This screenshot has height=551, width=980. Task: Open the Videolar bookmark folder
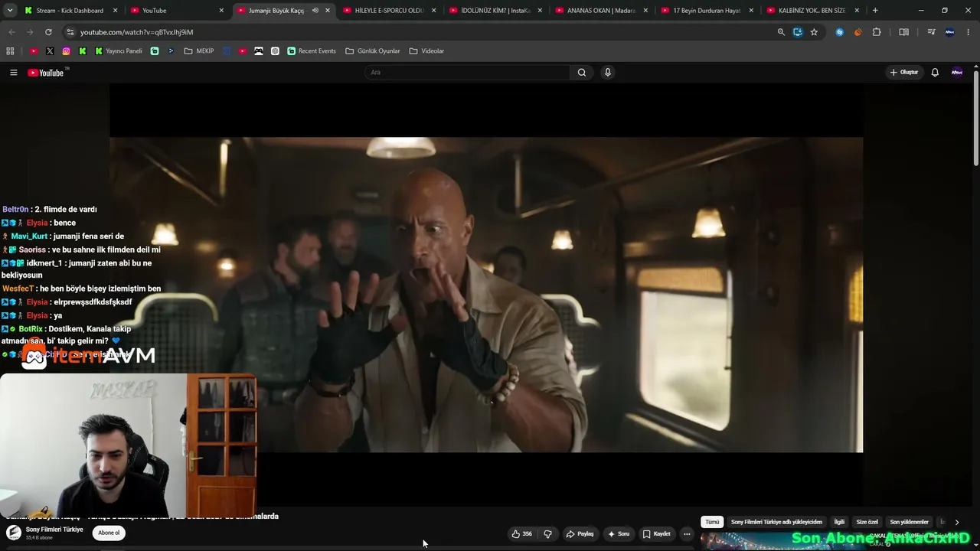(x=426, y=51)
